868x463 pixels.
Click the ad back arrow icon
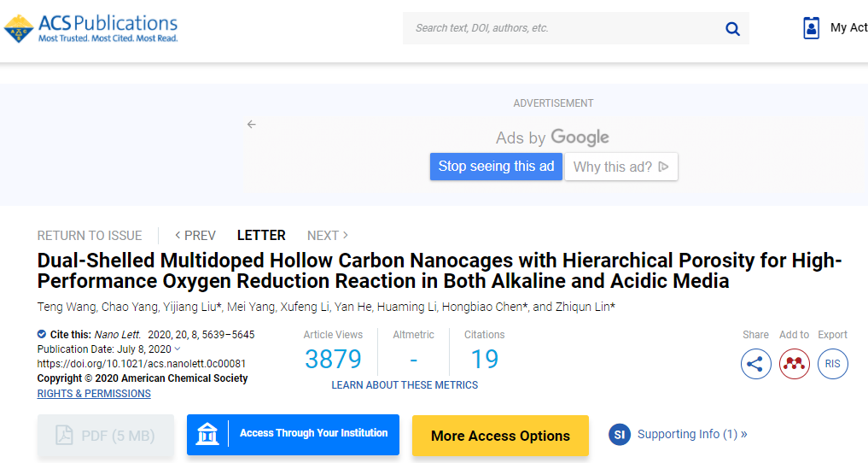coord(251,125)
